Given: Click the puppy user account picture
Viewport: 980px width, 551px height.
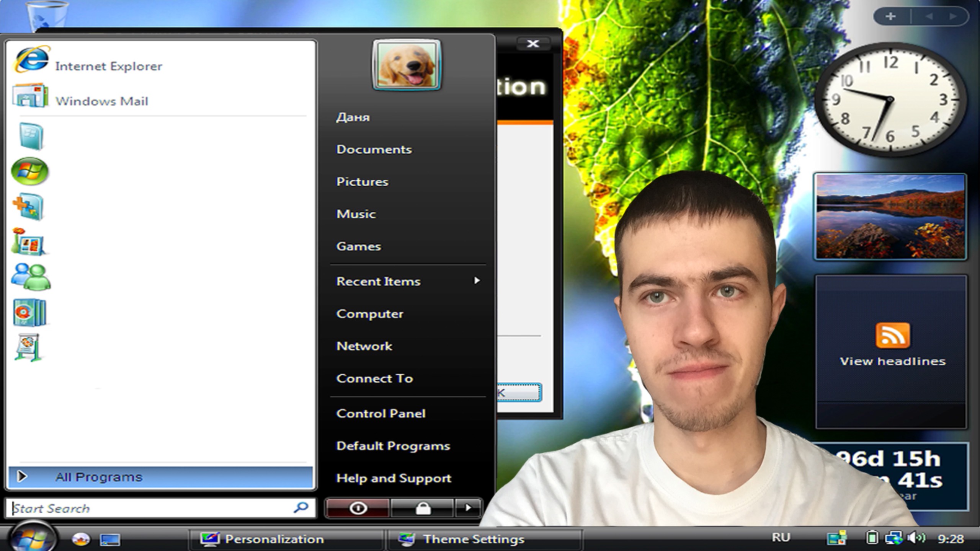Looking at the screenshot, I should [x=407, y=65].
